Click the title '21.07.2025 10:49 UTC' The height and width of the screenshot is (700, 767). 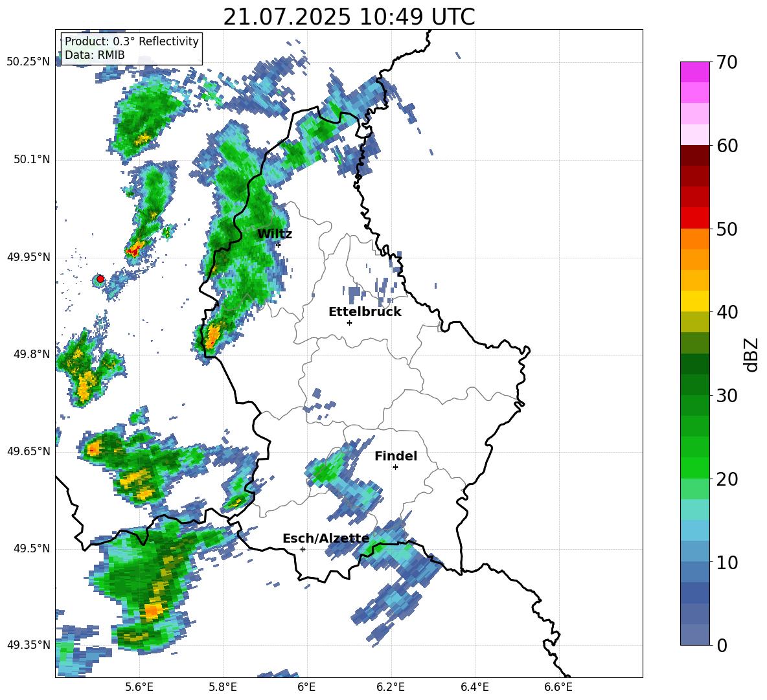tap(349, 17)
